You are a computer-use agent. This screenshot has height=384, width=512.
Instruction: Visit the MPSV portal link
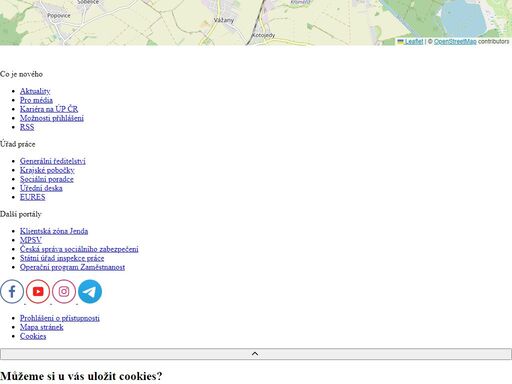(x=31, y=240)
